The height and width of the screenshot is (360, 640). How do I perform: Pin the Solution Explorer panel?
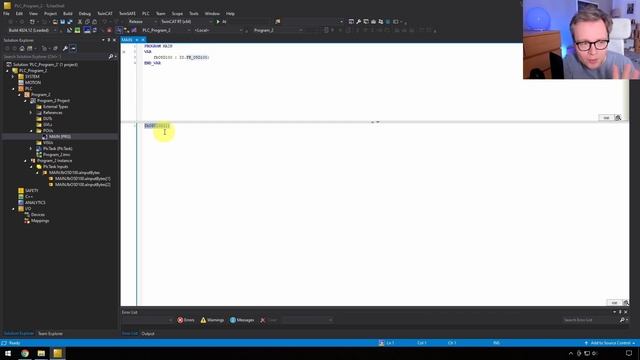click(109, 40)
